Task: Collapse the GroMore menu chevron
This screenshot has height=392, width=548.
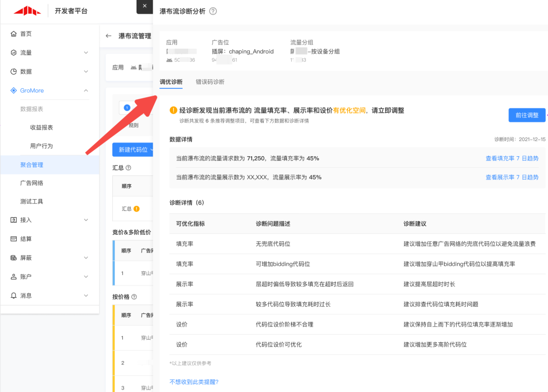Action: (x=86, y=90)
